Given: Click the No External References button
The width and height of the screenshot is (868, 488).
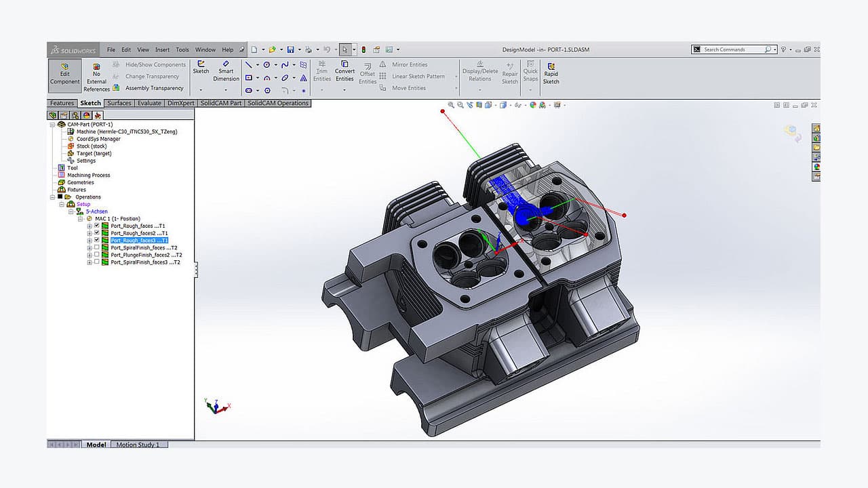Looking at the screenshot, I should point(96,75).
